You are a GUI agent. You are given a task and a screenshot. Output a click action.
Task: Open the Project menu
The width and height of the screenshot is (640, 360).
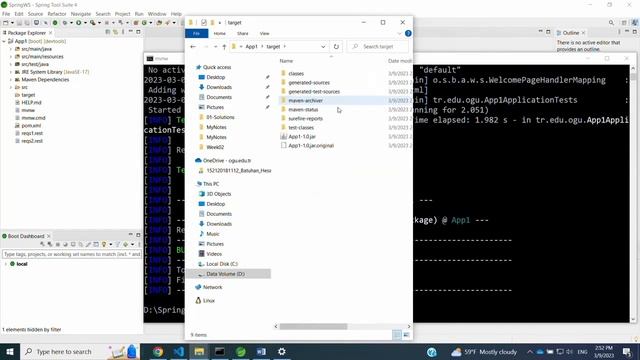click(x=122, y=14)
